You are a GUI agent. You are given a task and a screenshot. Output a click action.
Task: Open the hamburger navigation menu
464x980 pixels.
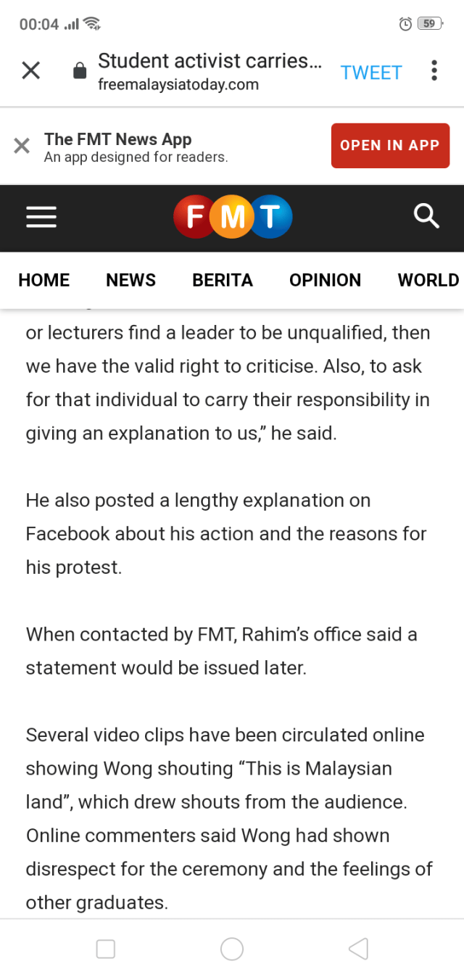pyautogui.click(x=41, y=217)
